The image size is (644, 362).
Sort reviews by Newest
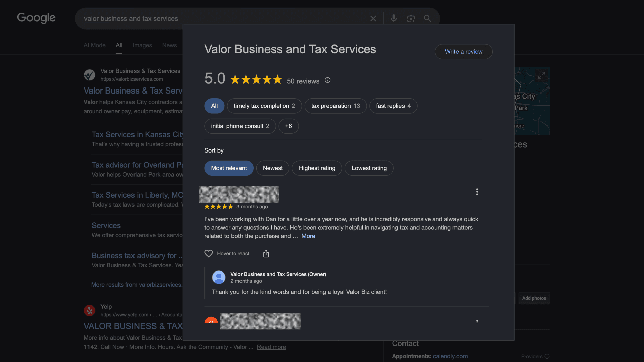(x=273, y=168)
